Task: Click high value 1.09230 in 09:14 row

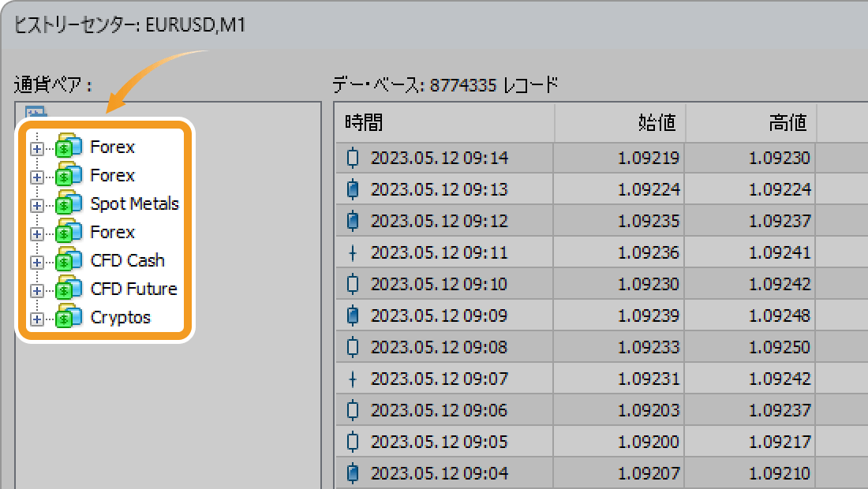Action: [x=780, y=159]
